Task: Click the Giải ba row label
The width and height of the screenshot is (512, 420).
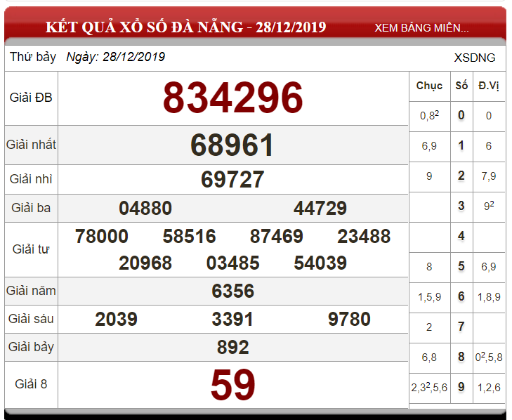Action: click(x=31, y=208)
